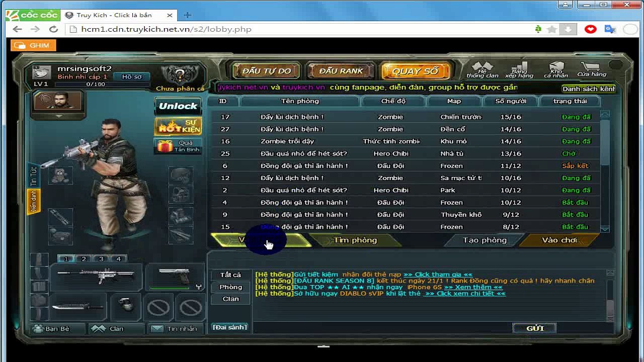Screen dimensions: 644x362
Task: Select room 25 Hero Chibi Nhà tù
Action: tap(405, 153)
